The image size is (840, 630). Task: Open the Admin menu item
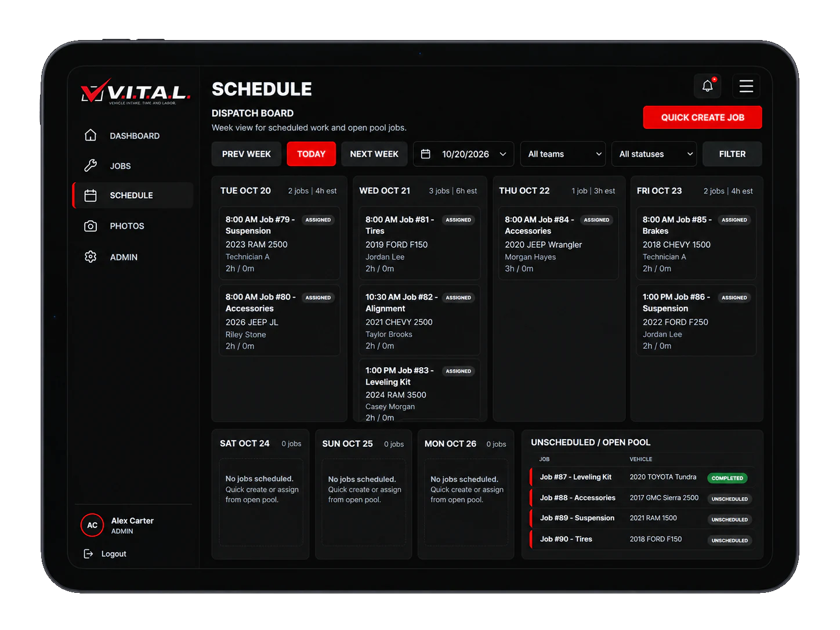coord(134,256)
